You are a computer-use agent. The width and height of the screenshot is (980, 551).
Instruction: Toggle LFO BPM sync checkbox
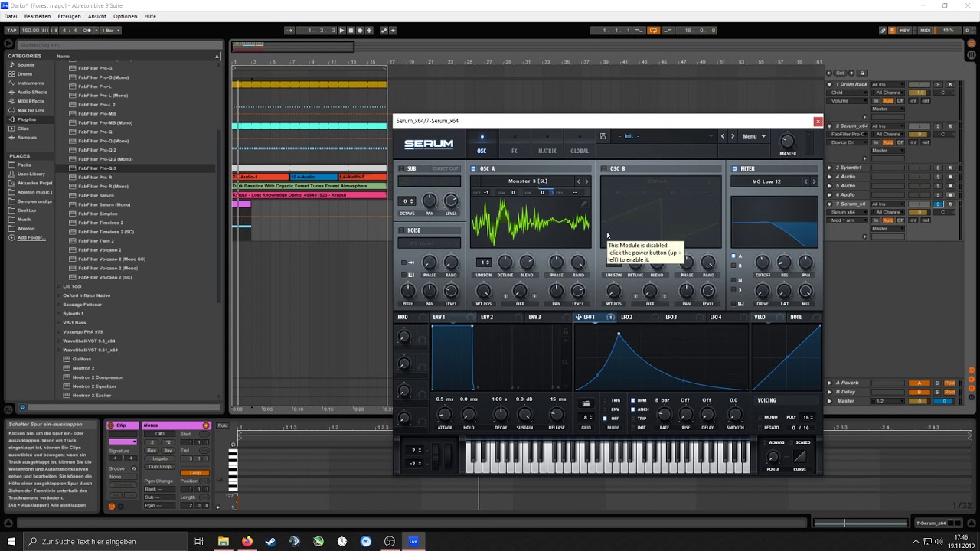633,400
